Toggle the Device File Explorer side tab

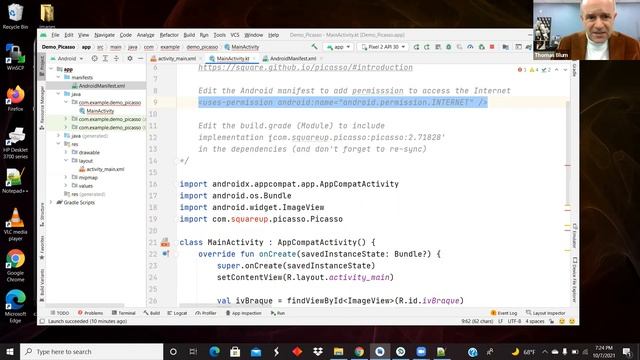pos(574,280)
